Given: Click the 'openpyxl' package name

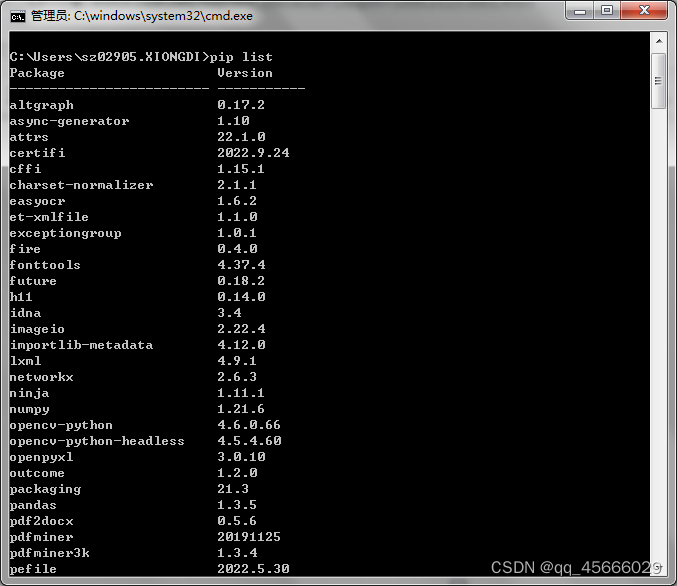Looking at the screenshot, I should (41, 457).
